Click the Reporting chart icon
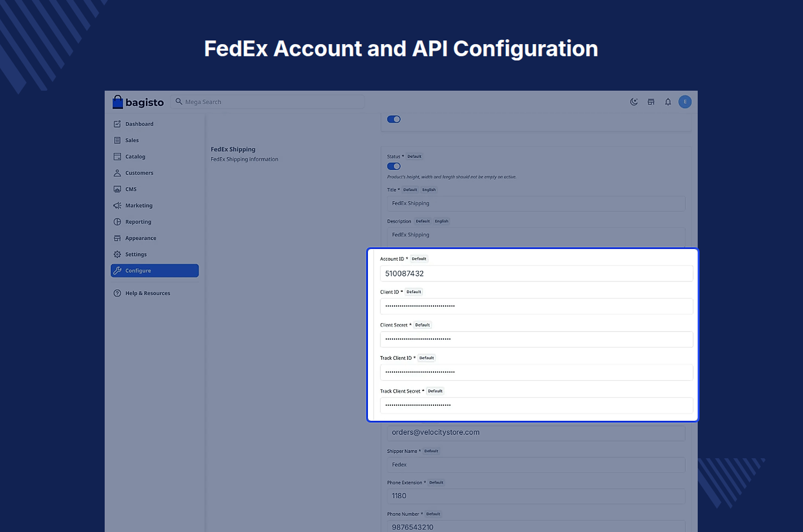 point(117,222)
